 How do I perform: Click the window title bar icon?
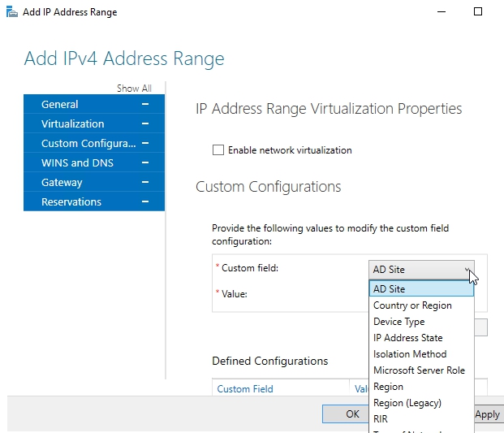11,12
